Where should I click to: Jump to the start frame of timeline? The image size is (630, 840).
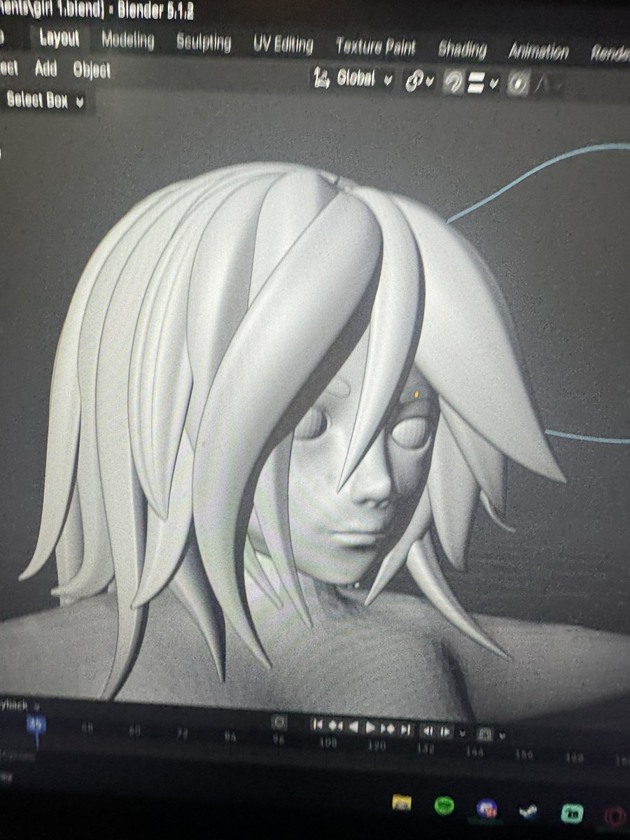coord(317,725)
